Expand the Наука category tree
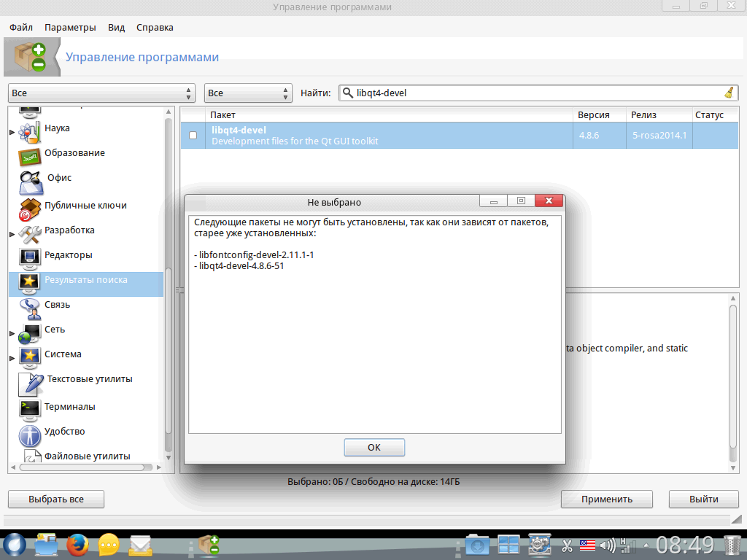747x560 pixels. [12, 133]
